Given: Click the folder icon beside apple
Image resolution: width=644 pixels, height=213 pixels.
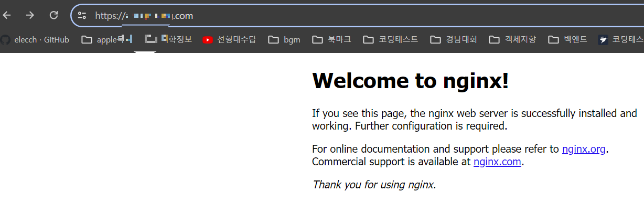Looking at the screenshot, I should click(x=87, y=39).
